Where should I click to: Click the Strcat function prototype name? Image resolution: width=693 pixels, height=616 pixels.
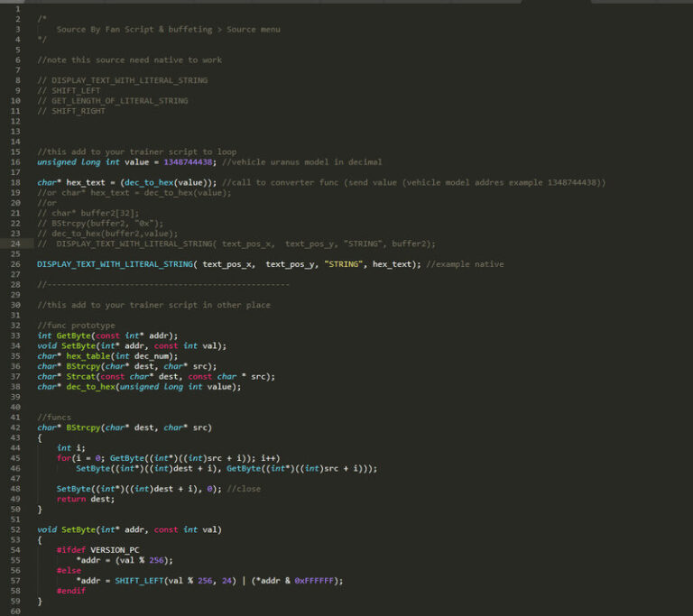(83, 376)
